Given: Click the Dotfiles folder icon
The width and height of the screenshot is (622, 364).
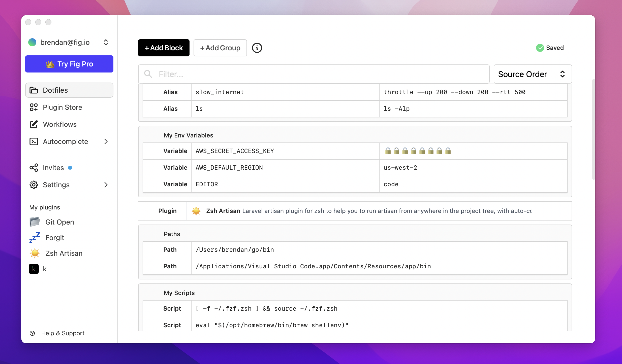Looking at the screenshot, I should click(34, 90).
